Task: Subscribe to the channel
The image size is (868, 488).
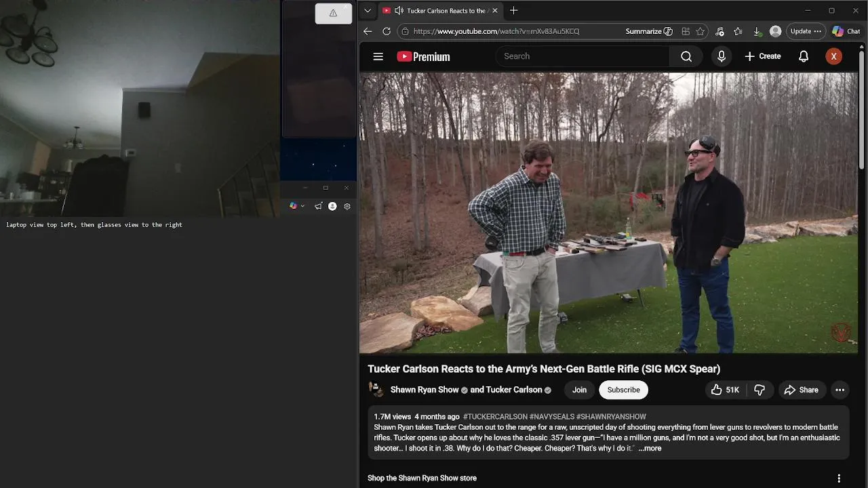Action: tap(623, 390)
